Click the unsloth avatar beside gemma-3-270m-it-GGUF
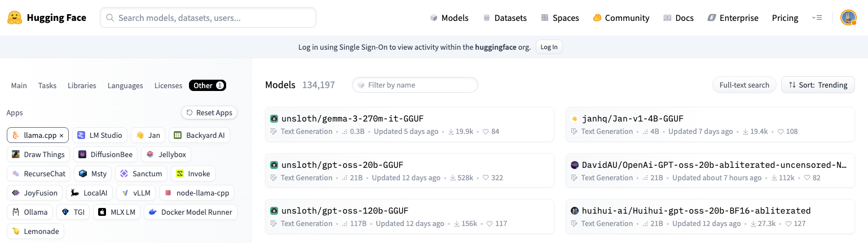 274,119
